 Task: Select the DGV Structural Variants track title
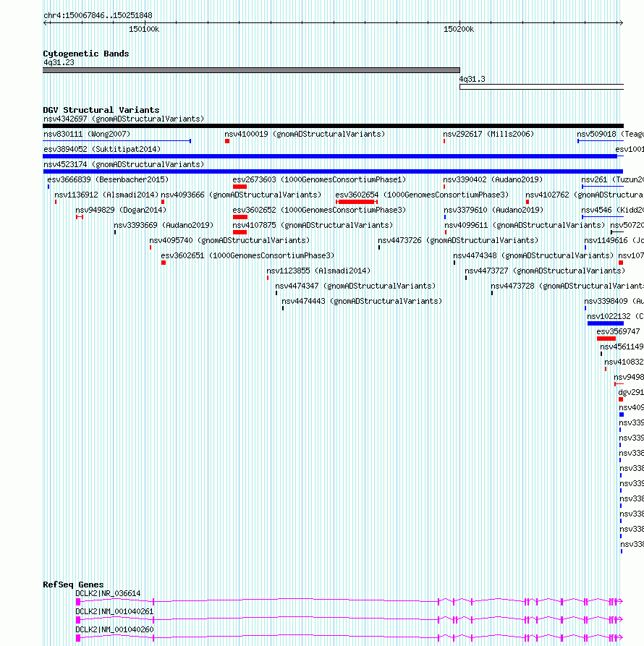coord(101,110)
